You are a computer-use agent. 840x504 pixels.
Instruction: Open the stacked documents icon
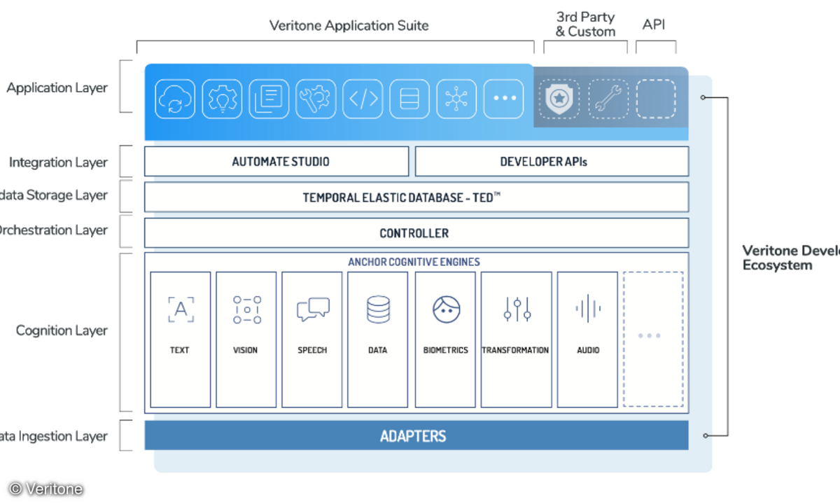[269, 99]
